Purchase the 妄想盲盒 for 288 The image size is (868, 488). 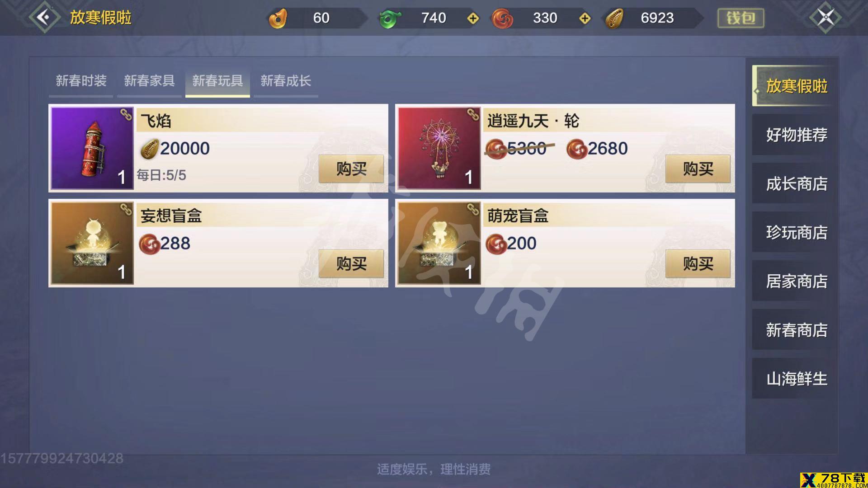pyautogui.click(x=351, y=264)
